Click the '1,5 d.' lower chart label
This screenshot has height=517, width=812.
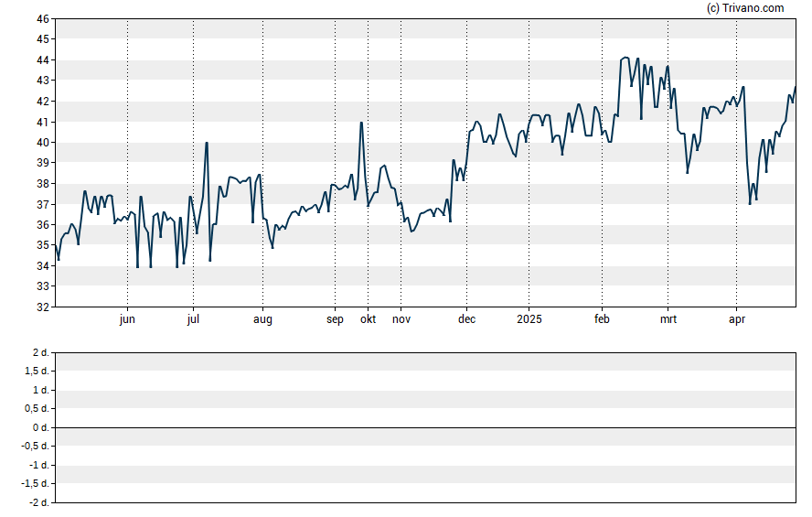(37, 372)
